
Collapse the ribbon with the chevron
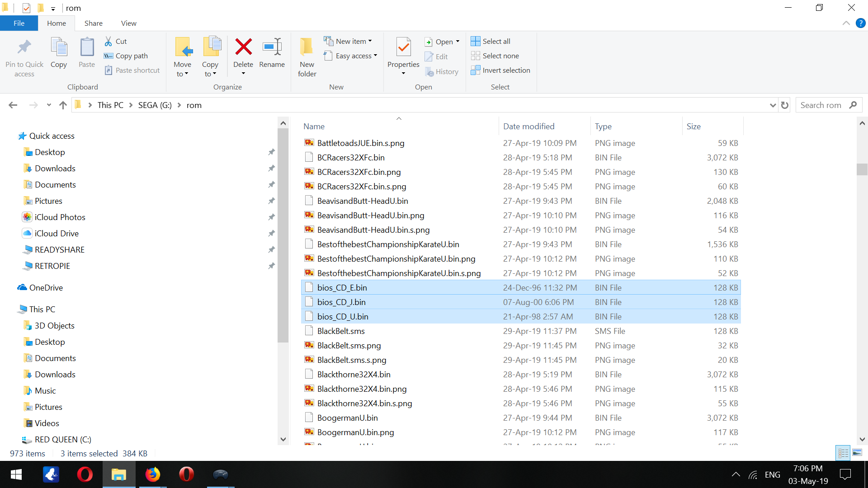(x=846, y=23)
